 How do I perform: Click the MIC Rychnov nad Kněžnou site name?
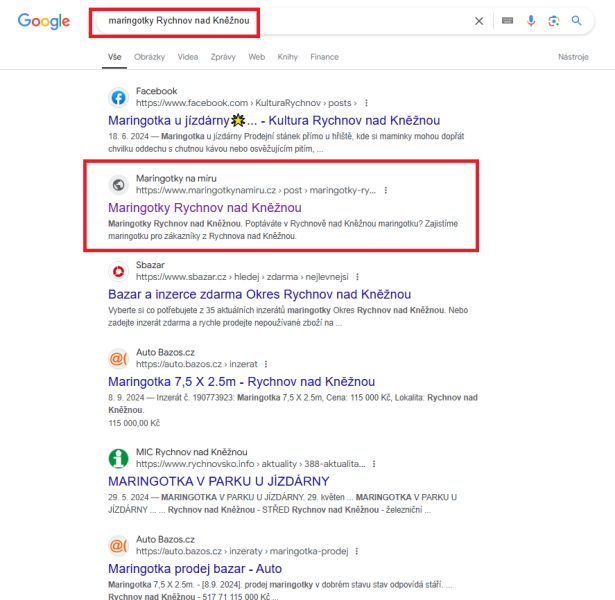coord(192,452)
